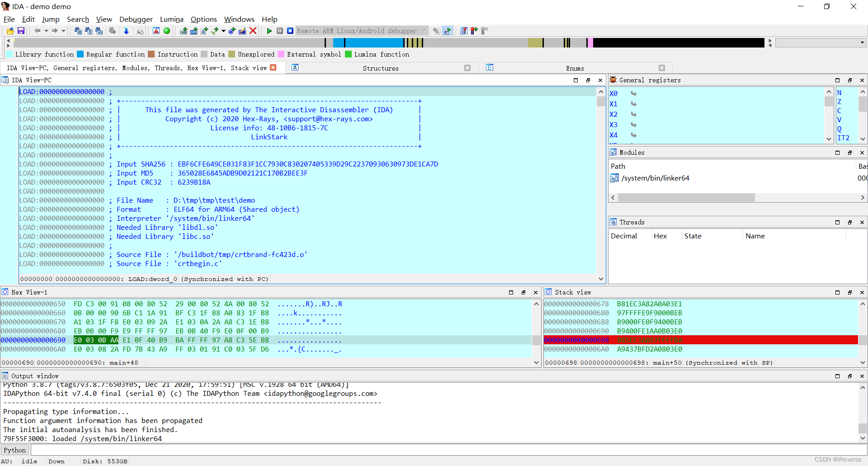Open the Jump menu
The height and width of the screenshot is (466, 868).
[51, 19]
